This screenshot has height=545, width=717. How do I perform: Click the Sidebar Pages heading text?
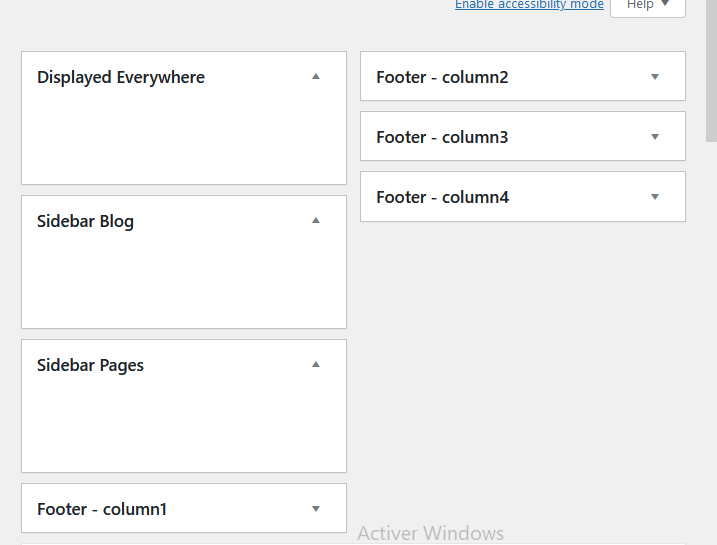point(91,365)
